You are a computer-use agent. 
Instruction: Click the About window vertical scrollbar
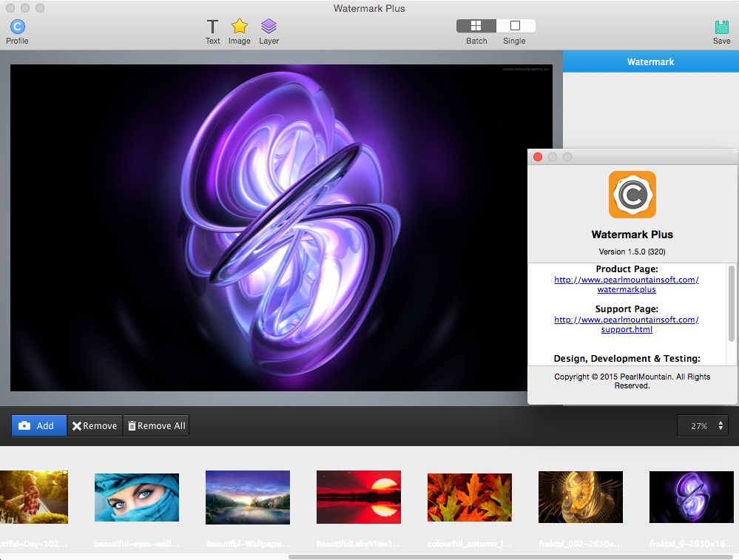tap(732, 303)
